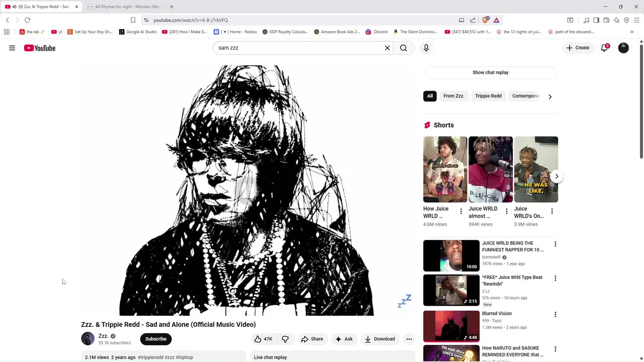Open 'Blurred Vision' video thumbnail
Viewport: 644px width, 362px height.
coord(451,326)
